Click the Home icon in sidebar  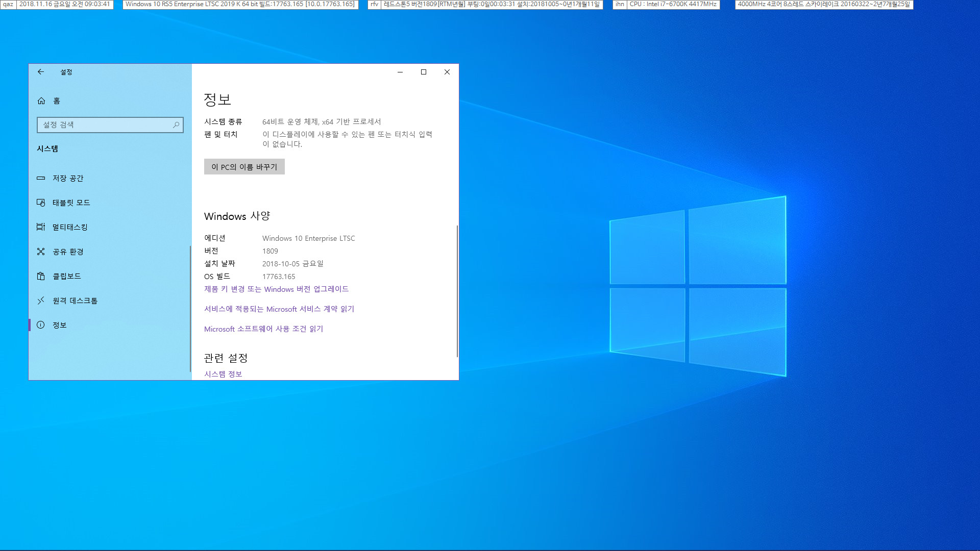coord(41,101)
